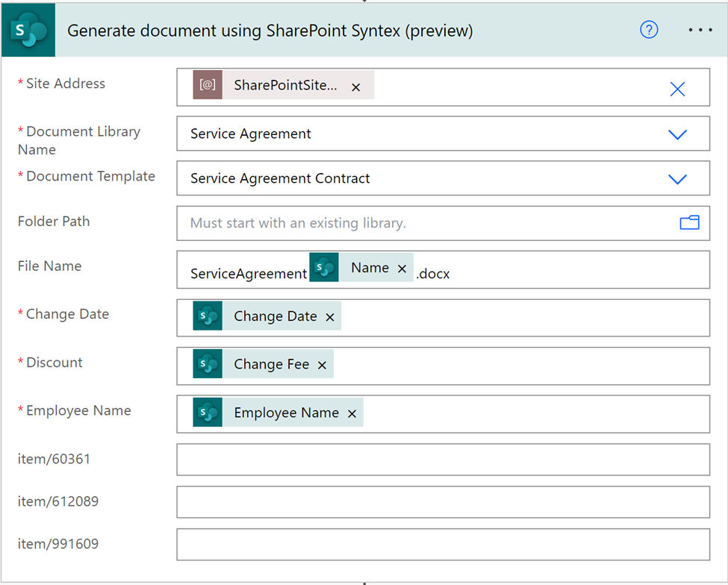Open the folder picker icon in Folder Path

pyautogui.click(x=689, y=223)
